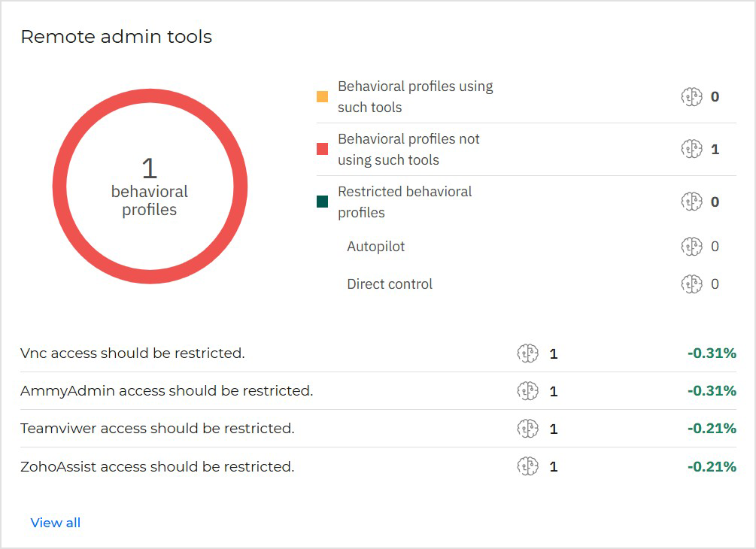Click the View all link
The width and height of the screenshot is (756, 549).
click(x=55, y=523)
